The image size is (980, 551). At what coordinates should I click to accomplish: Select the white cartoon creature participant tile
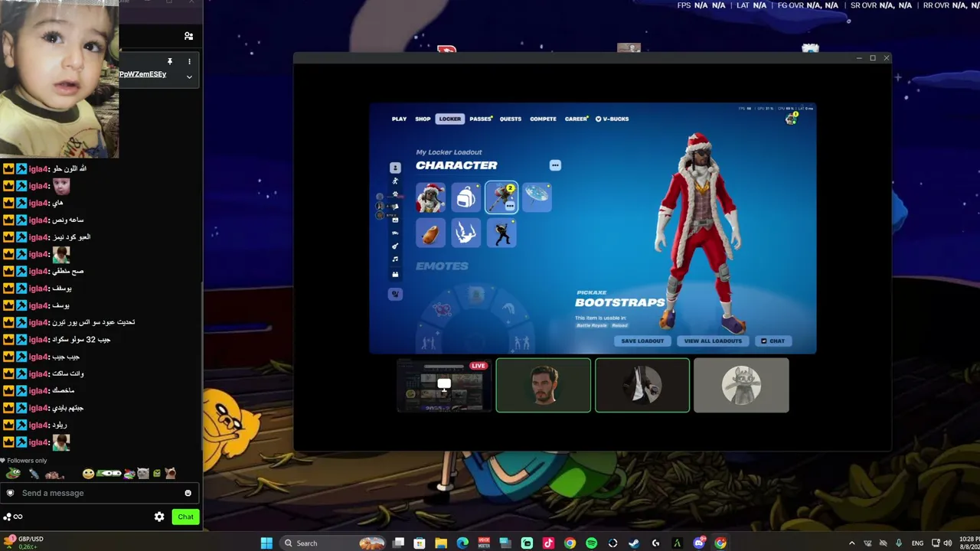pos(741,386)
